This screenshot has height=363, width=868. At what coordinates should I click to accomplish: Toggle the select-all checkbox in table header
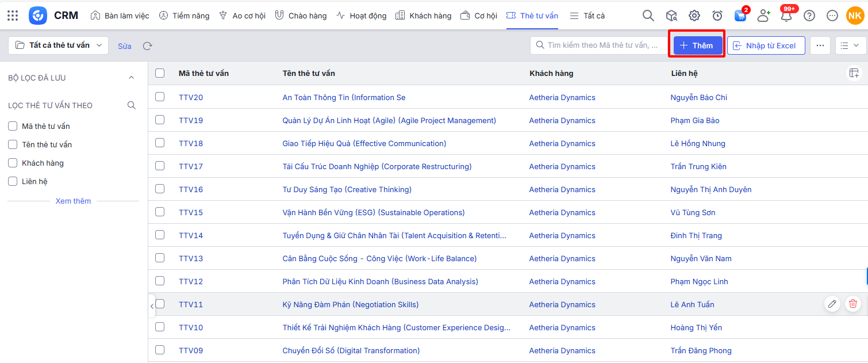click(x=160, y=73)
